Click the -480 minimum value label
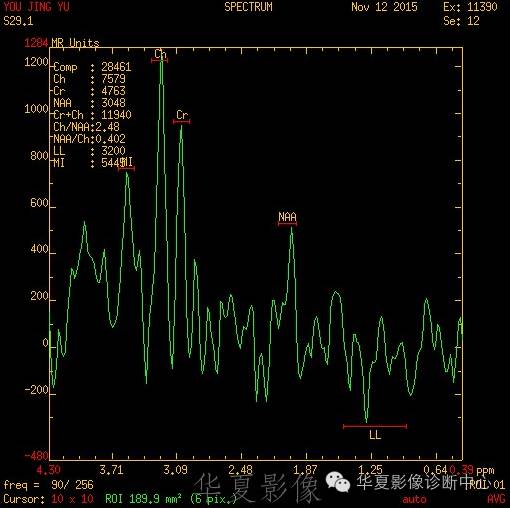 pyautogui.click(x=36, y=456)
